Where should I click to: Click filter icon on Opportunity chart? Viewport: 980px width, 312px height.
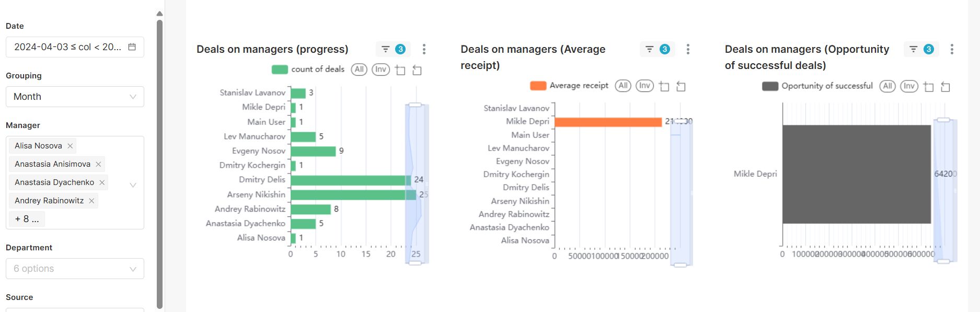[x=914, y=49]
